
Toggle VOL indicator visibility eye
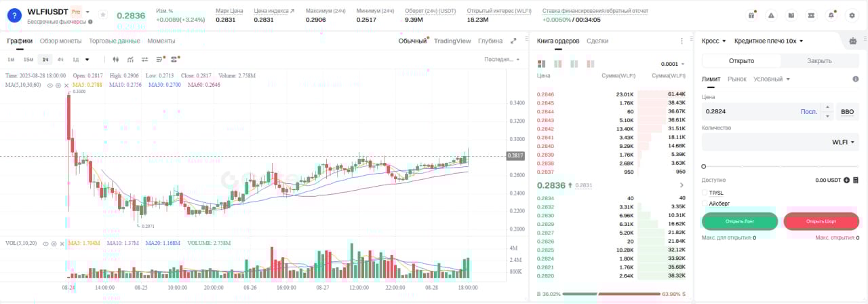pos(45,243)
